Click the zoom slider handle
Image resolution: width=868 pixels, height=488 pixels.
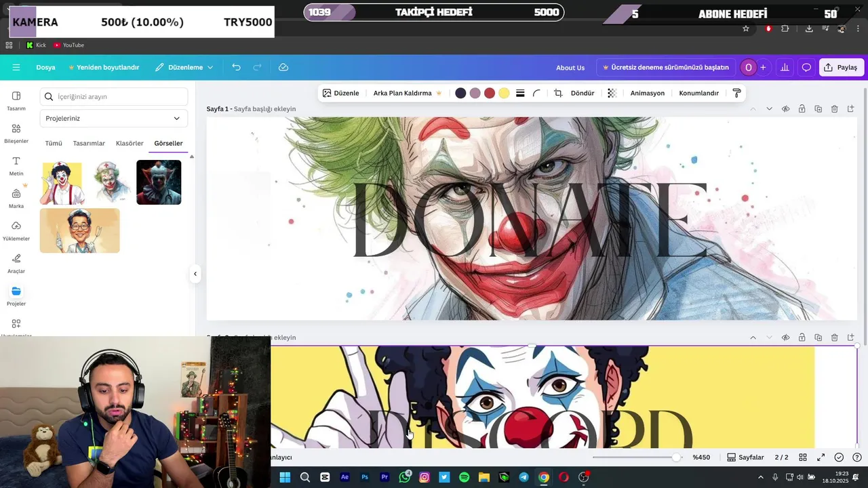click(676, 457)
